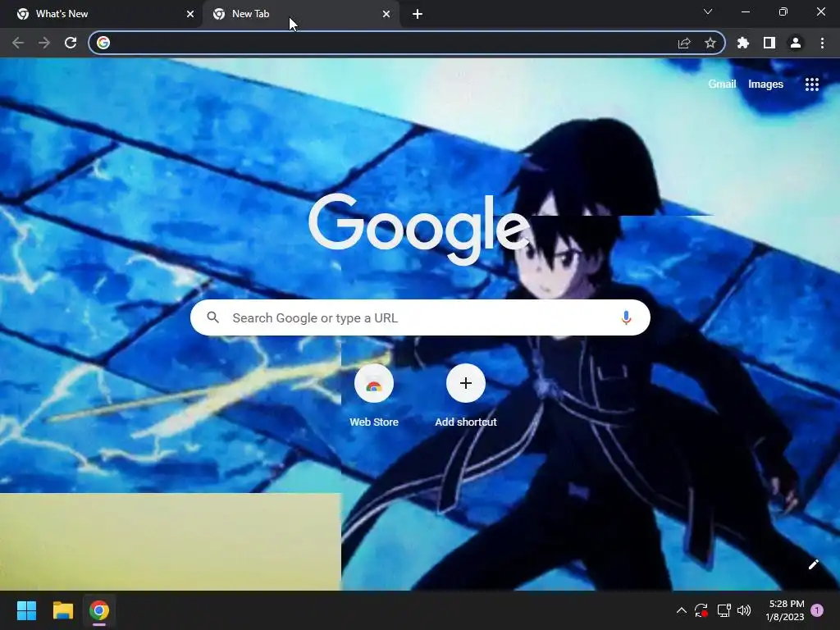Share this page from address bar
The width and height of the screenshot is (840, 630).
[x=684, y=43]
